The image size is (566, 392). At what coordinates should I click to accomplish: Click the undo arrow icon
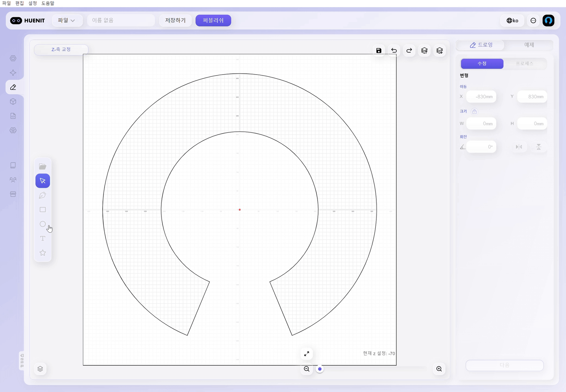(394, 50)
